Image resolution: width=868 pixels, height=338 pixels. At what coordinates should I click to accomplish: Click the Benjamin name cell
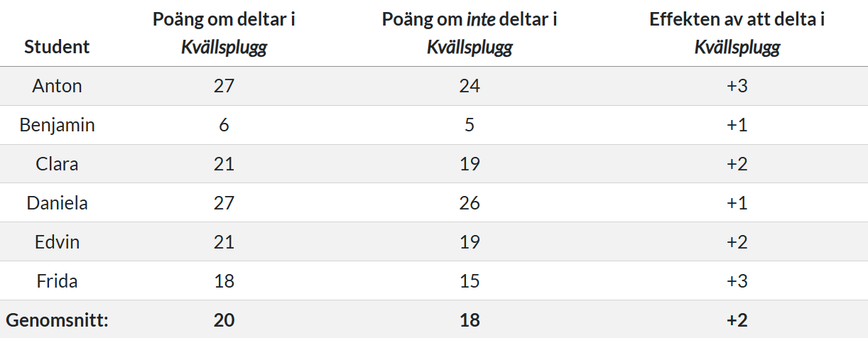click(57, 125)
